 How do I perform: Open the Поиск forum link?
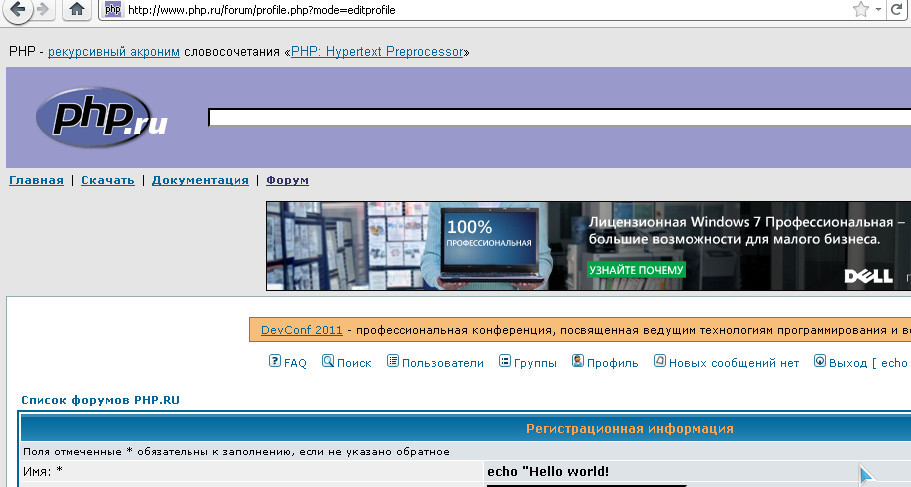354,363
